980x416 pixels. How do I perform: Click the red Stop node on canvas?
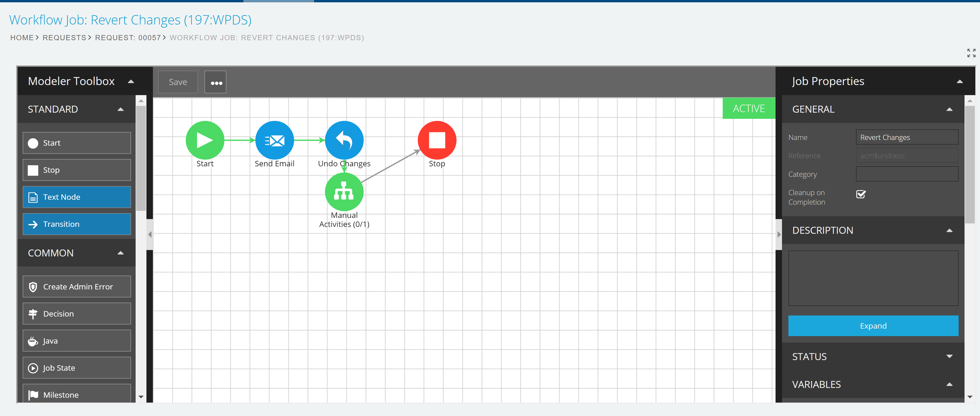coord(437,140)
